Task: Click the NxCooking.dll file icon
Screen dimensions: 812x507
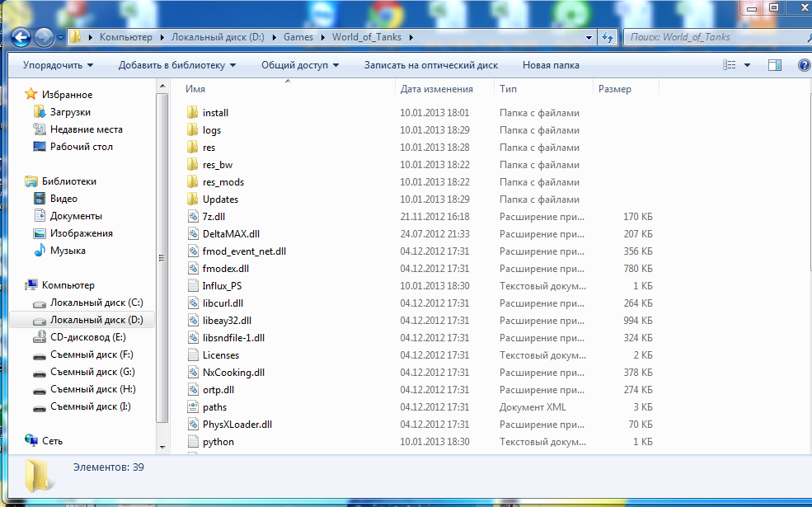Action: point(193,373)
